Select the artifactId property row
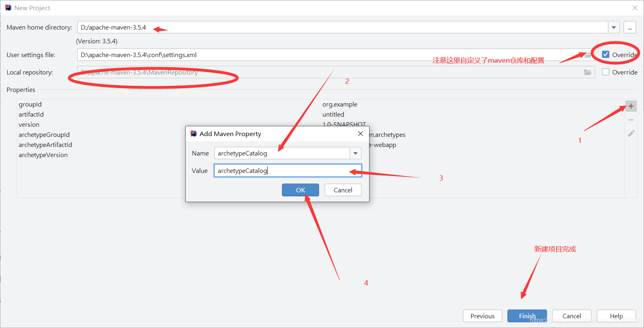 tap(320, 115)
